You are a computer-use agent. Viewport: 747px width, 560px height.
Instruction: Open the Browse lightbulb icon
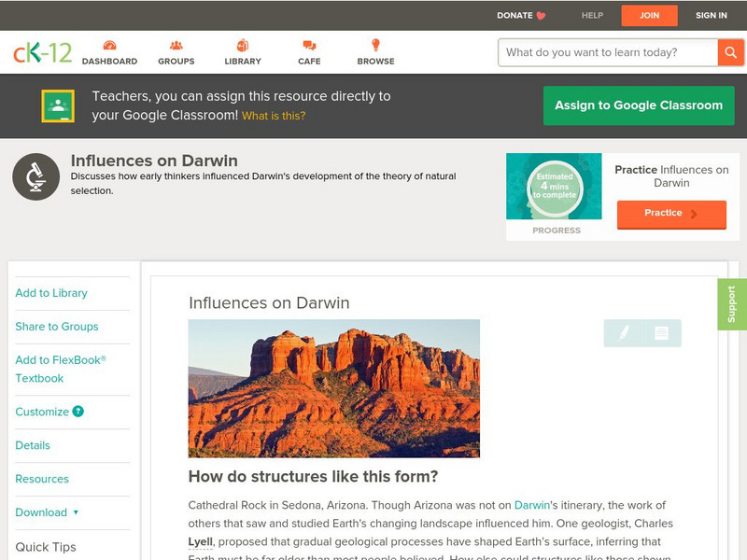point(376,45)
